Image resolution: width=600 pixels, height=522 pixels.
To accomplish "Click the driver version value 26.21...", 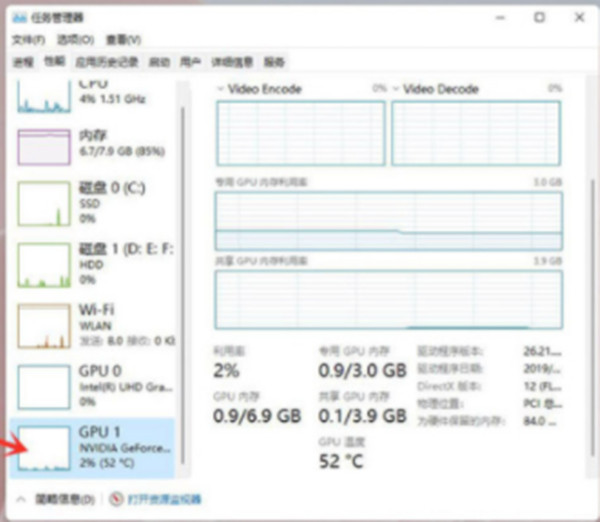I will click(x=542, y=351).
